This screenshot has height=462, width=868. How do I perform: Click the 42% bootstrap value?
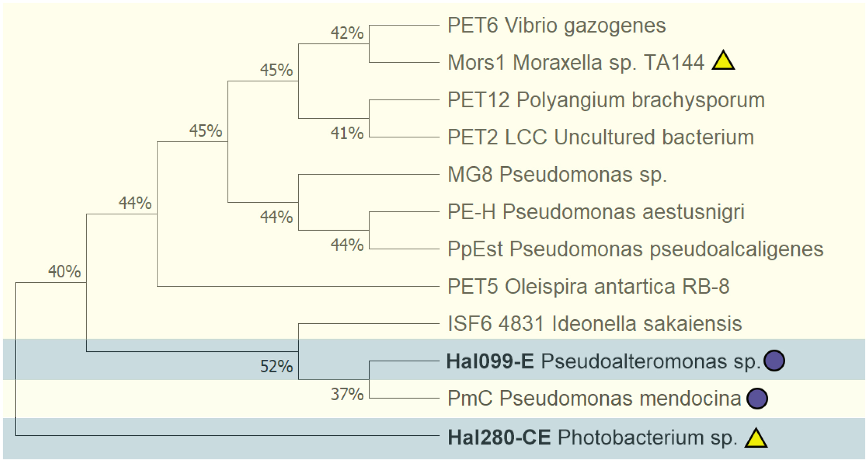(347, 33)
